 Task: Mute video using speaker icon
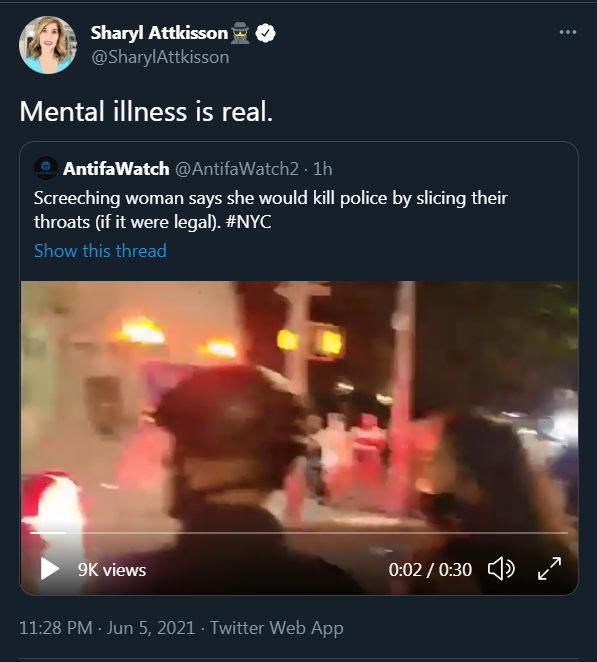(501, 569)
